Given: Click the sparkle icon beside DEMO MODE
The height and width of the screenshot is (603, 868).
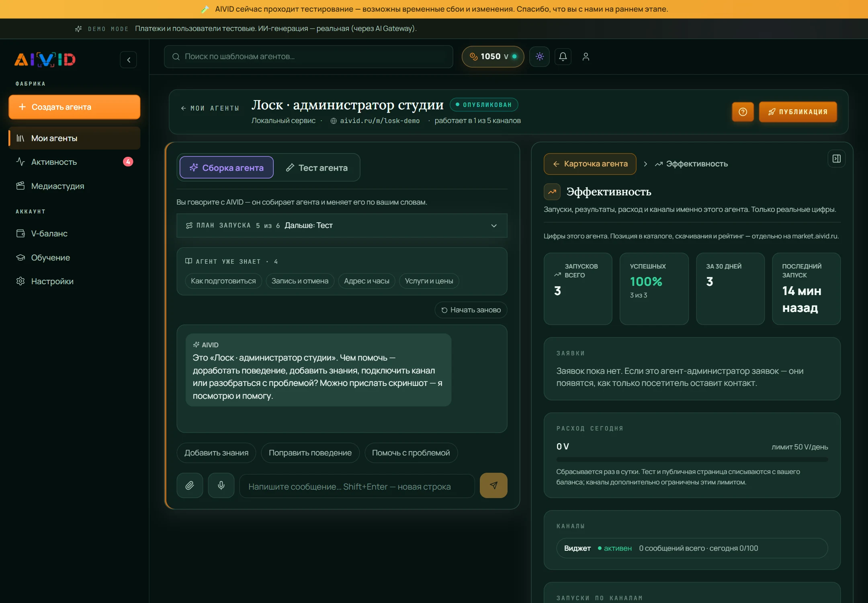Looking at the screenshot, I should pyautogui.click(x=78, y=29).
